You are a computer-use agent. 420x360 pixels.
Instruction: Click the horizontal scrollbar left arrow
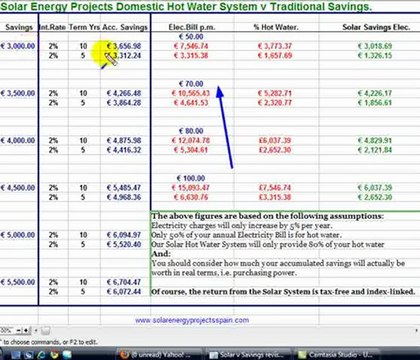coord(36,331)
